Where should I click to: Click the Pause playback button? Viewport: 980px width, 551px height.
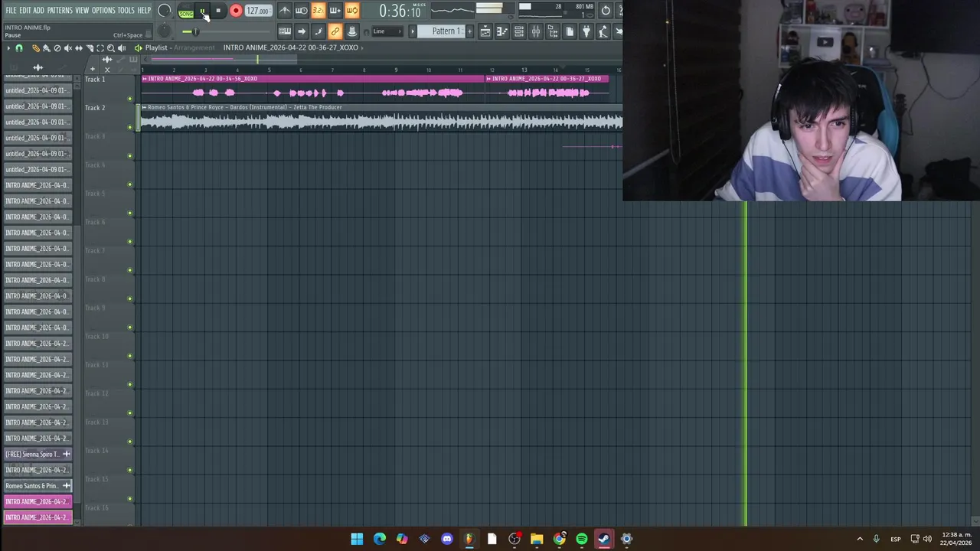[x=202, y=11]
